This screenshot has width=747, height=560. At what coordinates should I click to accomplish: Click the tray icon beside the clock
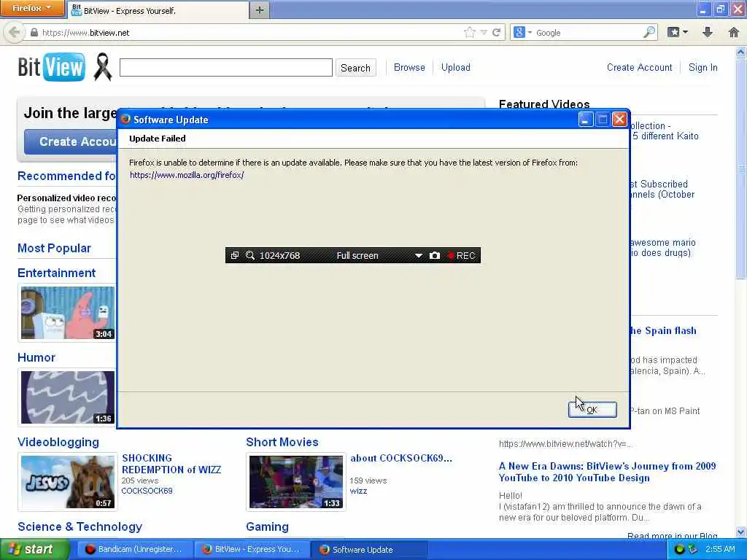point(693,550)
